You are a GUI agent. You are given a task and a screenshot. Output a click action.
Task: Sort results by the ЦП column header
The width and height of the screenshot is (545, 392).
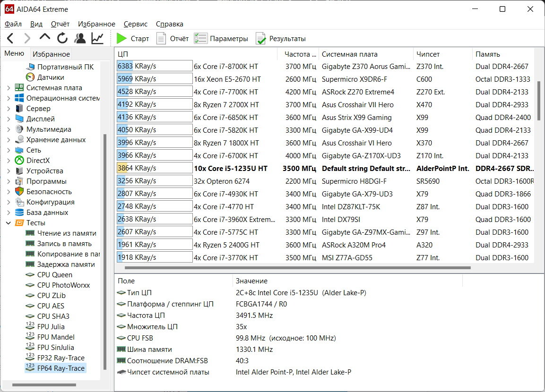tap(196, 54)
